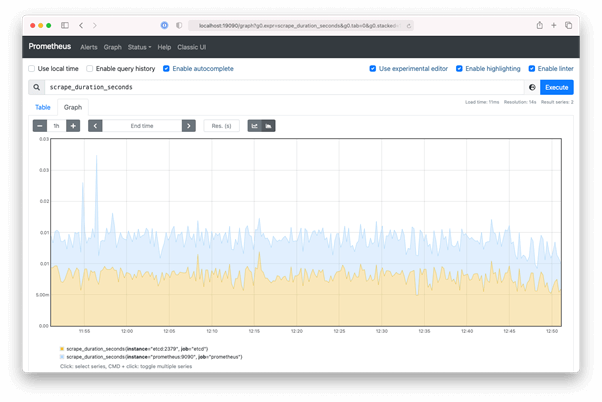Viewport: 602px width, 402px height.
Task: Click the privacy shield icon
Action: coord(179,25)
